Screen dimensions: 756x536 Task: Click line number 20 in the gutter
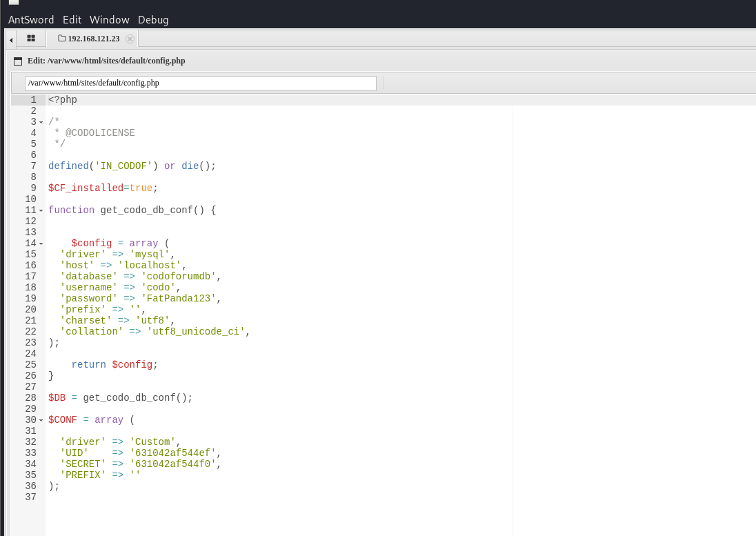point(30,310)
